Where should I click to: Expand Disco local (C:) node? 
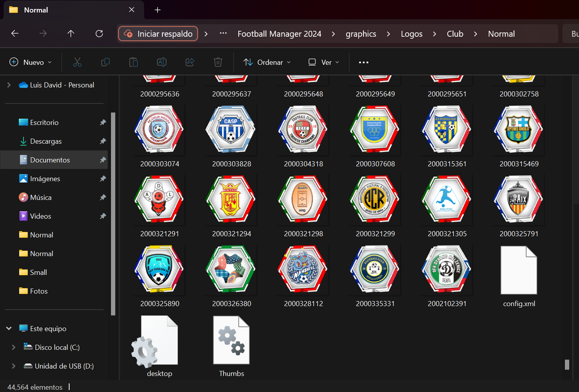click(14, 347)
